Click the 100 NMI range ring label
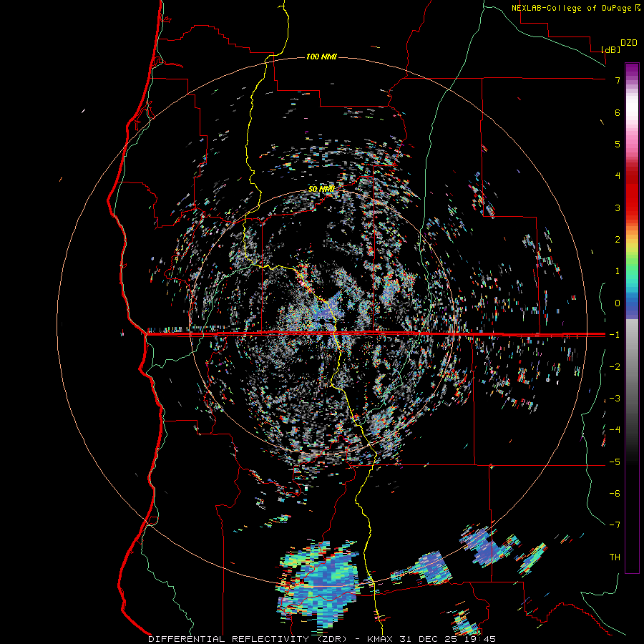The width and height of the screenshot is (644, 644). point(321,57)
